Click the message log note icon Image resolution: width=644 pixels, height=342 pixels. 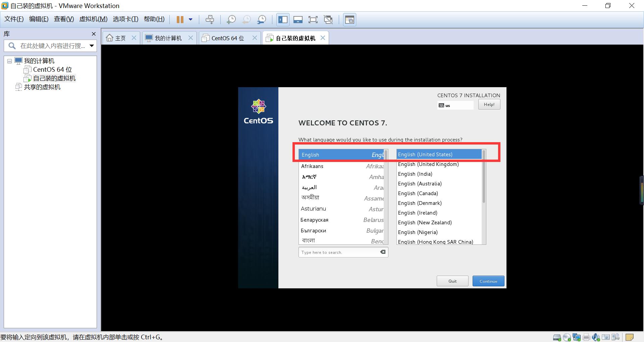pyautogui.click(x=630, y=337)
